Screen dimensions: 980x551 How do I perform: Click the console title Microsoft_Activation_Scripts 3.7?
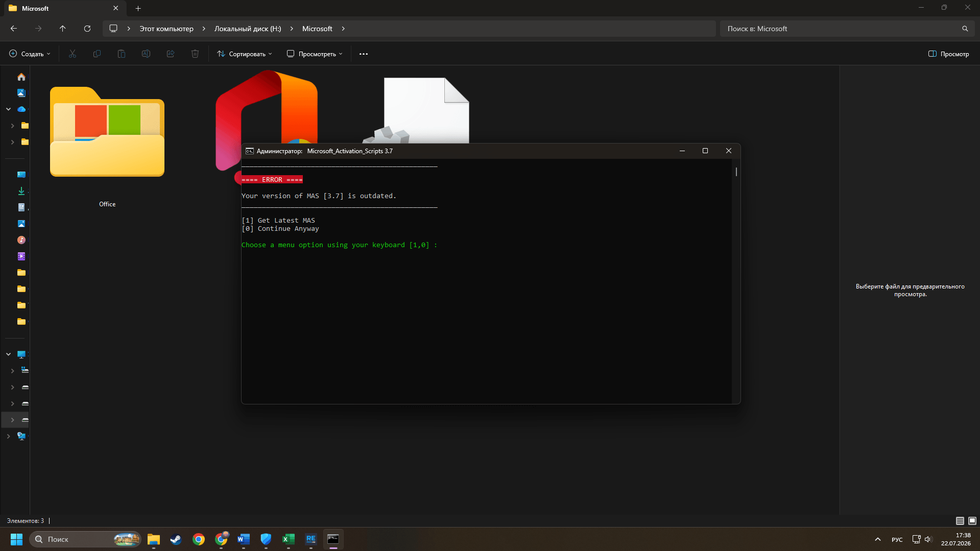point(350,151)
